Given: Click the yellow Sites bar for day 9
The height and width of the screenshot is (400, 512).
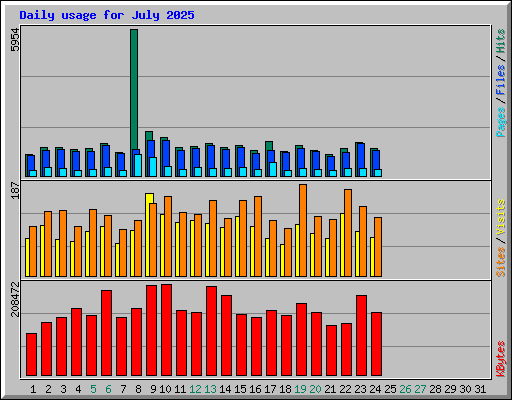Looking at the screenshot, I should pyautogui.click(x=149, y=235).
